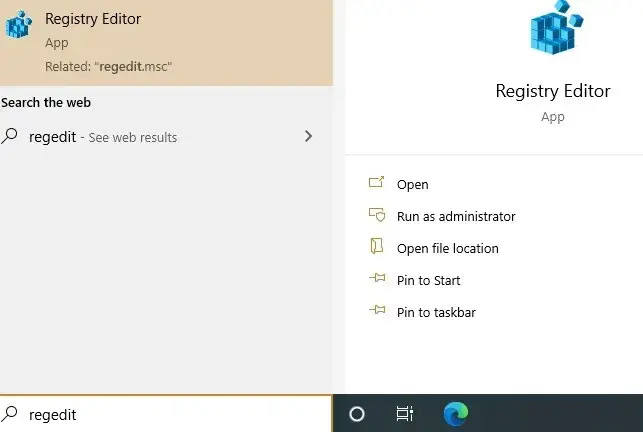The height and width of the screenshot is (432, 643).
Task: Launch Microsoft Edge from the taskbar
Action: click(456, 414)
